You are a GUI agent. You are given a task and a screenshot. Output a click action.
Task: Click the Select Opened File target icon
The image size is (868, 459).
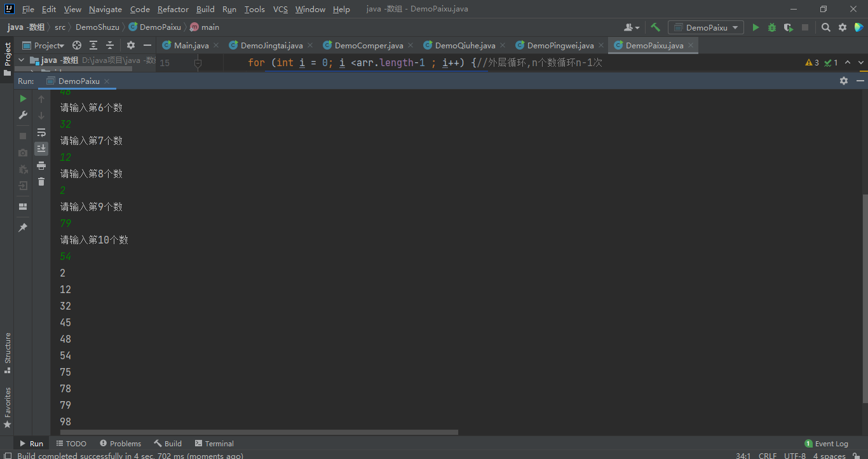pyautogui.click(x=77, y=45)
